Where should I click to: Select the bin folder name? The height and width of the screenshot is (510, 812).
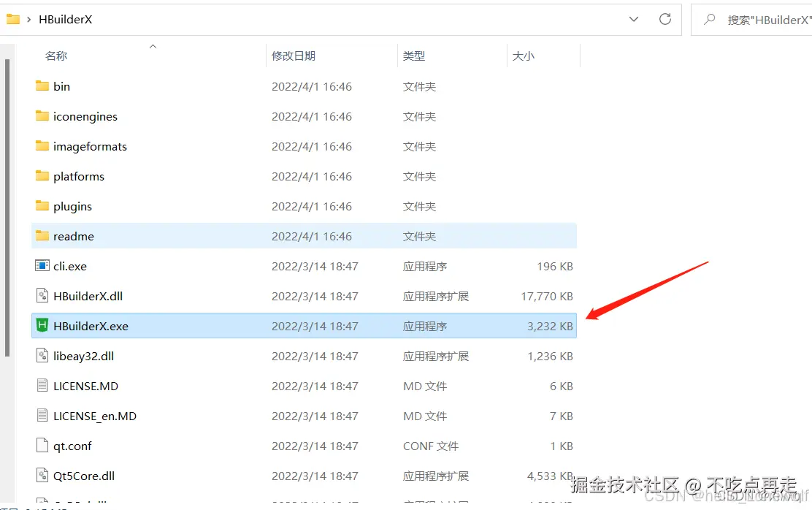pyautogui.click(x=61, y=86)
